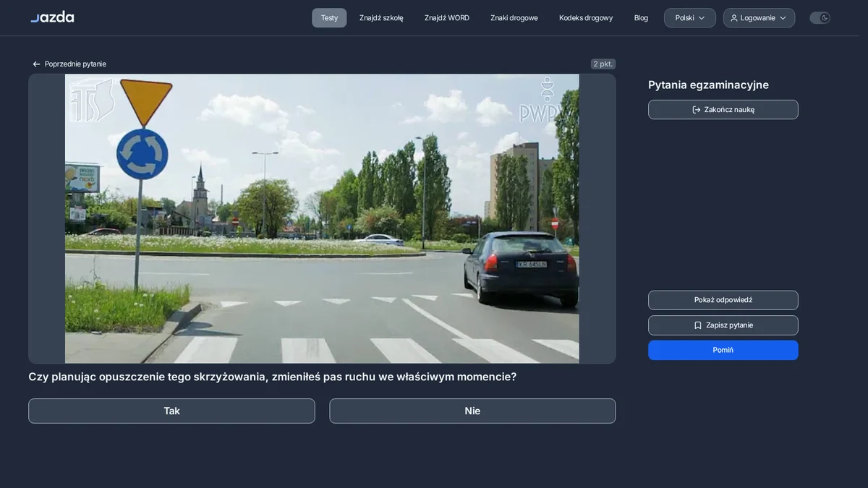
Task: Open the Znajdź szkołę menu item
Action: (x=381, y=18)
